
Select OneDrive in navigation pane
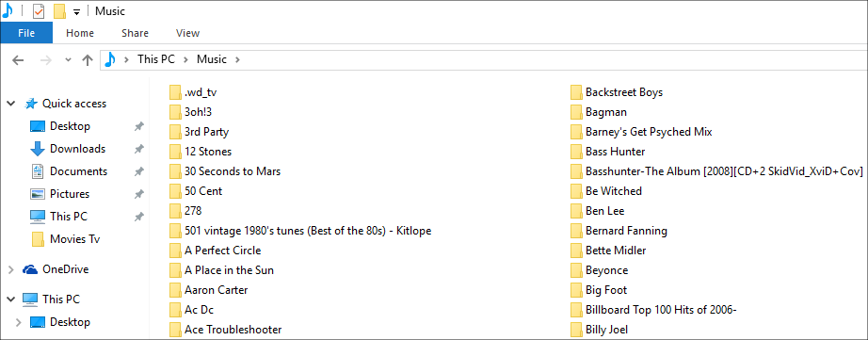[x=65, y=269]
